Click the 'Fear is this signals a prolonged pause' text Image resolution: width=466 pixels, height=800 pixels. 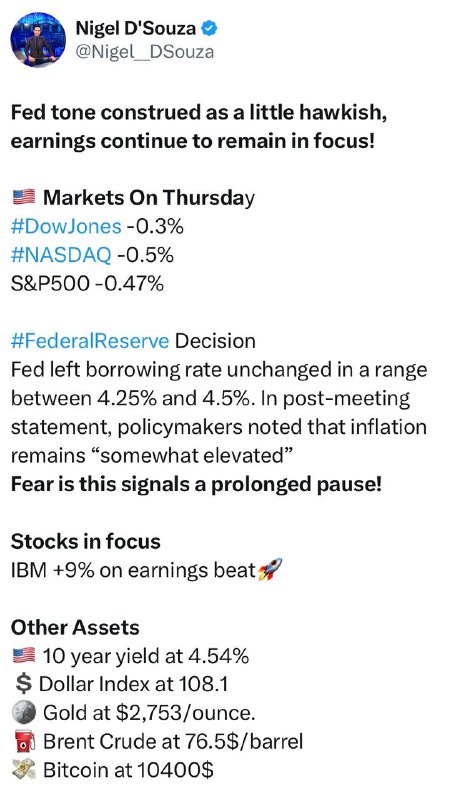pos(197,484)
